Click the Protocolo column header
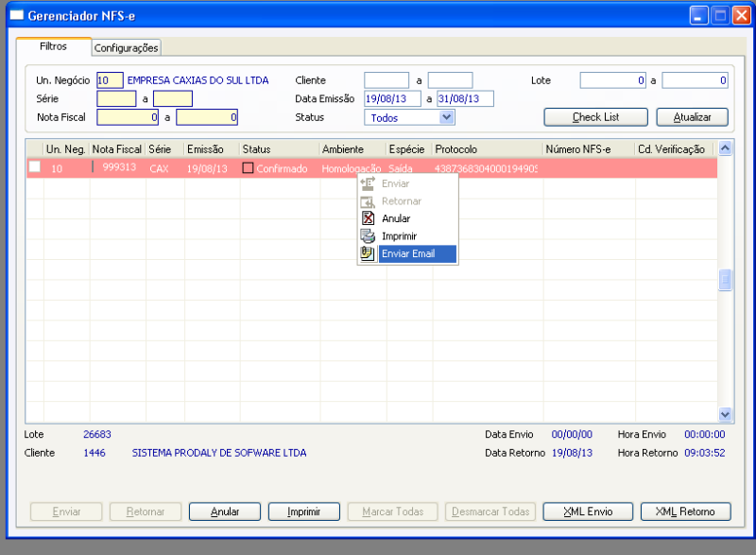The height and width of the screenshot is (555, 756). (488, 149)
